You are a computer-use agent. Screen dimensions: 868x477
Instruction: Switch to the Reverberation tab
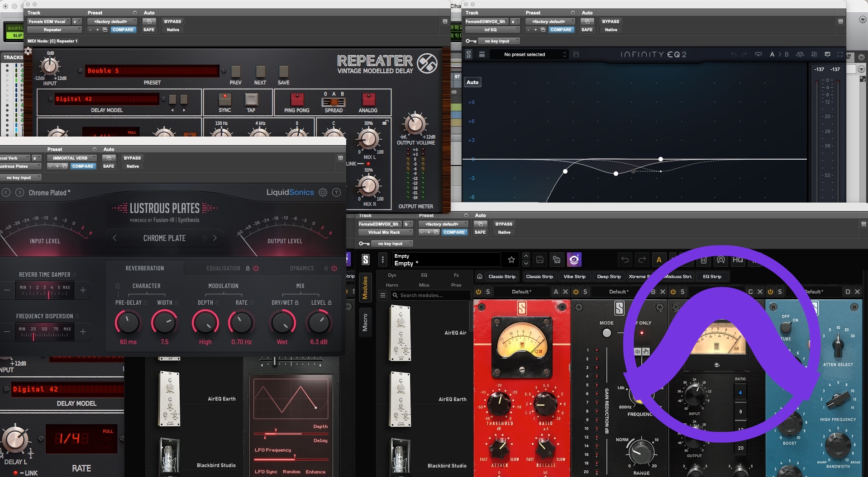point(145,268)
